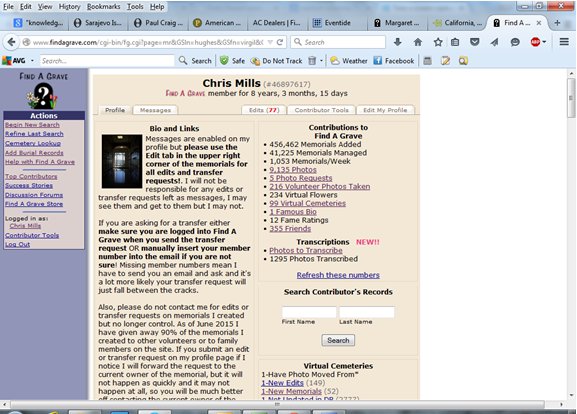577x414 pixels.
Task: Open the 1-New Edits virtual cemetery link
Action: click(x=282, y=383)
